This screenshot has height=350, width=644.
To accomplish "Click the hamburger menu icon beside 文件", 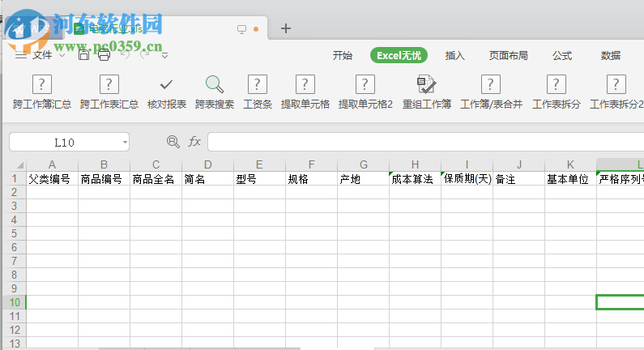I will 21,55.
